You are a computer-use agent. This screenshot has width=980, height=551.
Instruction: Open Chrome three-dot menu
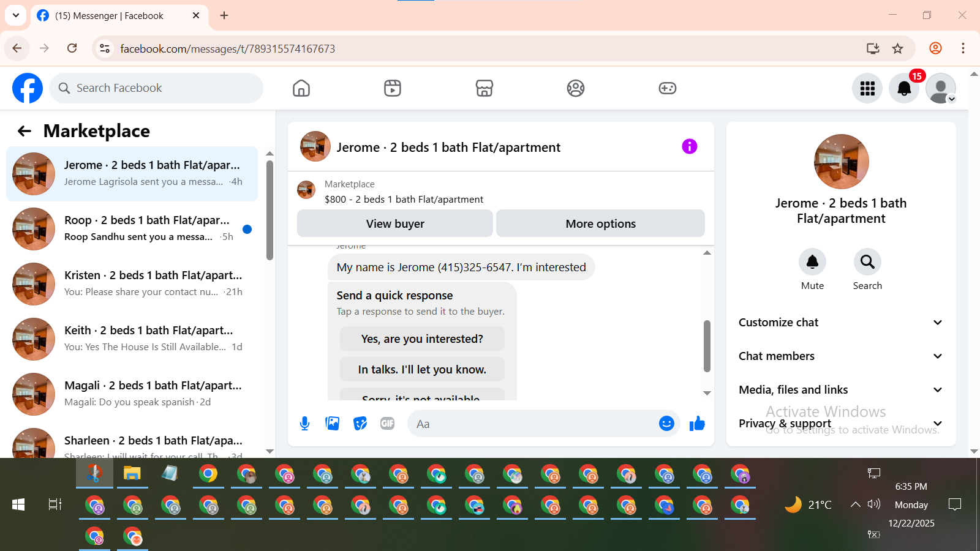point(963,48)
